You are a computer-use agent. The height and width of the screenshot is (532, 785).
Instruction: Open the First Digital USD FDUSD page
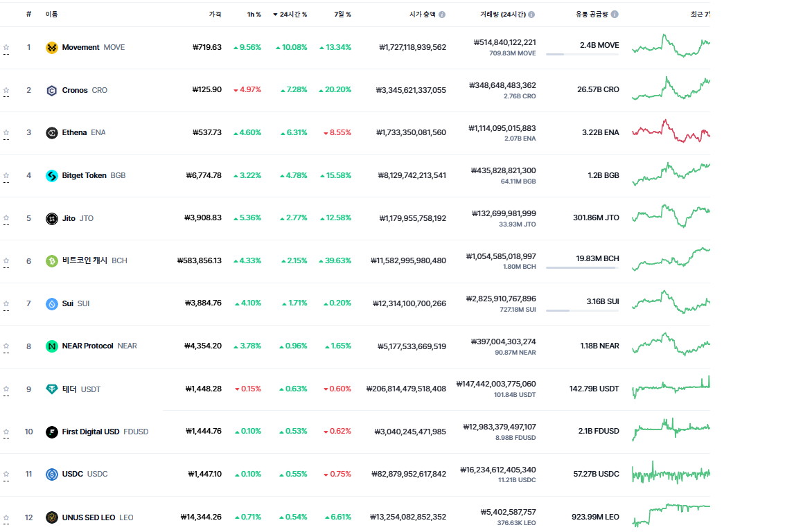[x=105, y=432]
